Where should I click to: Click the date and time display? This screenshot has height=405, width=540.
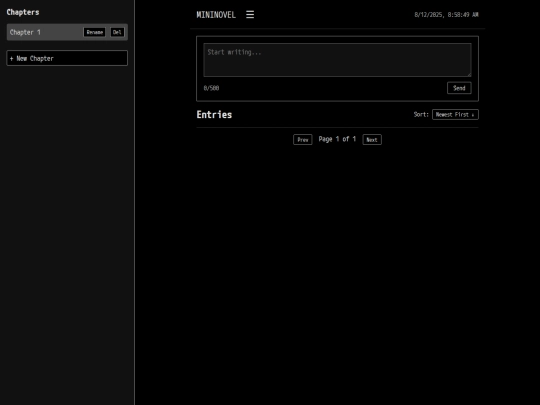(x=446, y=15)
